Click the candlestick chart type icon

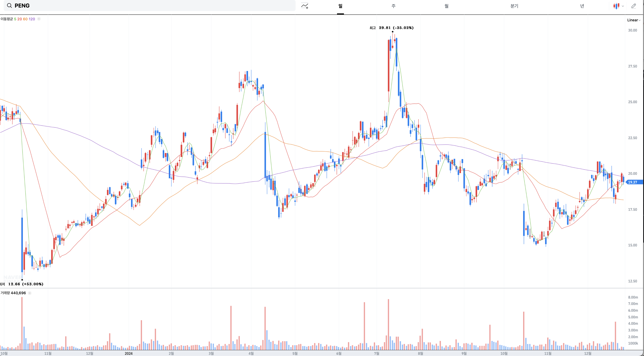(x=616, y=6)
